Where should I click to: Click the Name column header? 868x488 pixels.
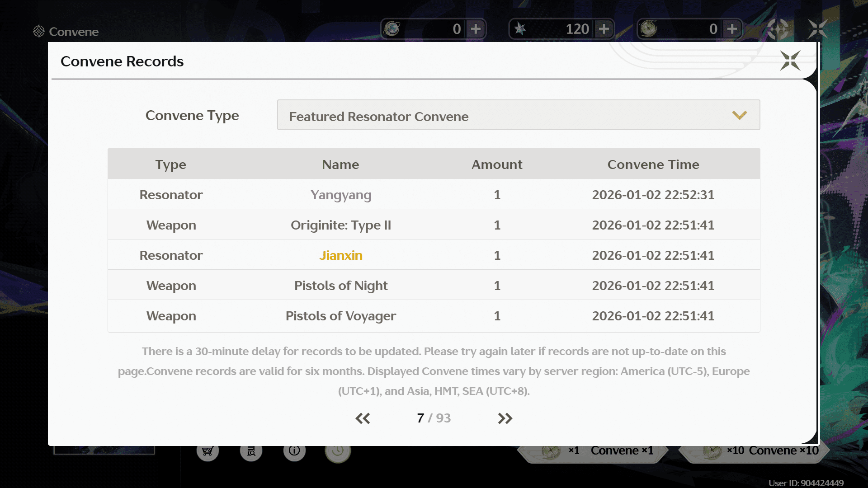click(x=340, y=164)
